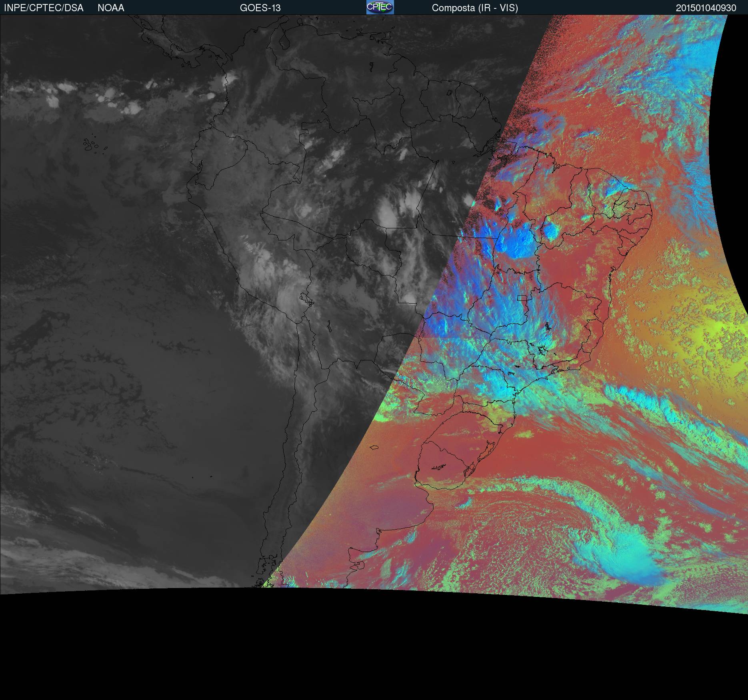The width and height of the screenshot is (748, 700).
Task: Click the Composta (IR - VIS) title
Action: coord(475,8)
